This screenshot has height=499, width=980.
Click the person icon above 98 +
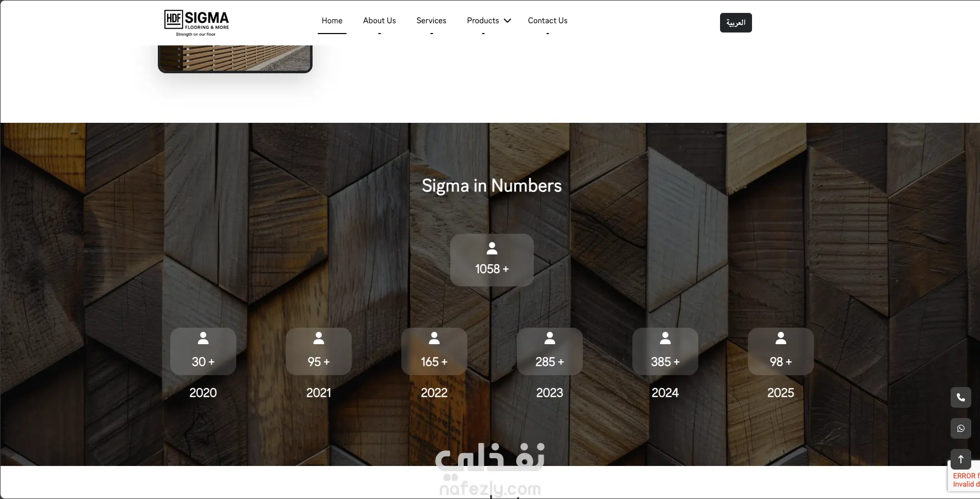[781, 339]
